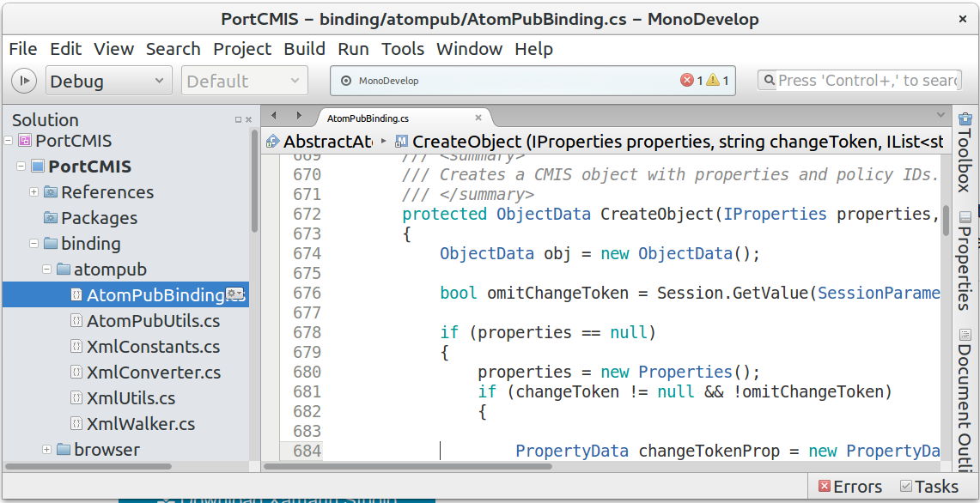
Task: Click the AtomPubUtils.cs file icon
Action: click(76, 321)
